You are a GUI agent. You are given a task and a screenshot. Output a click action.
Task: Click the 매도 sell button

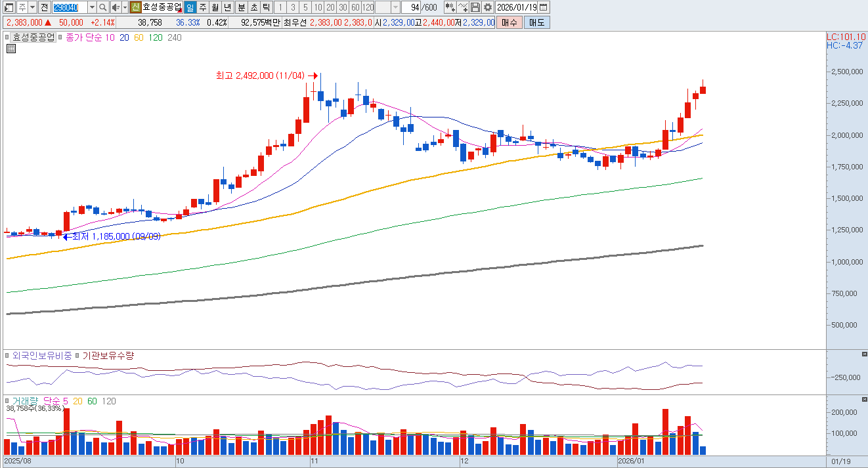pos(536,22)
